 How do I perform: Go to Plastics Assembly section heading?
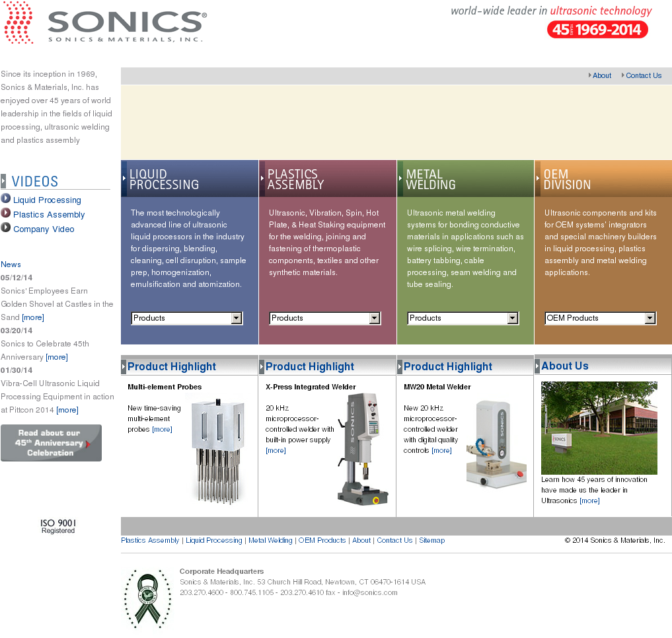tap(296, 179)
